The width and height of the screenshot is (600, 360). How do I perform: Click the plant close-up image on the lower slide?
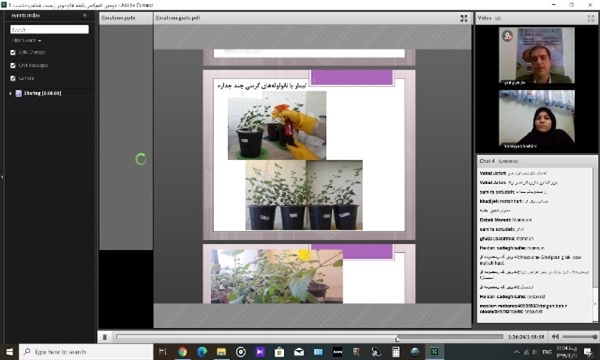(x=277, y=276)
